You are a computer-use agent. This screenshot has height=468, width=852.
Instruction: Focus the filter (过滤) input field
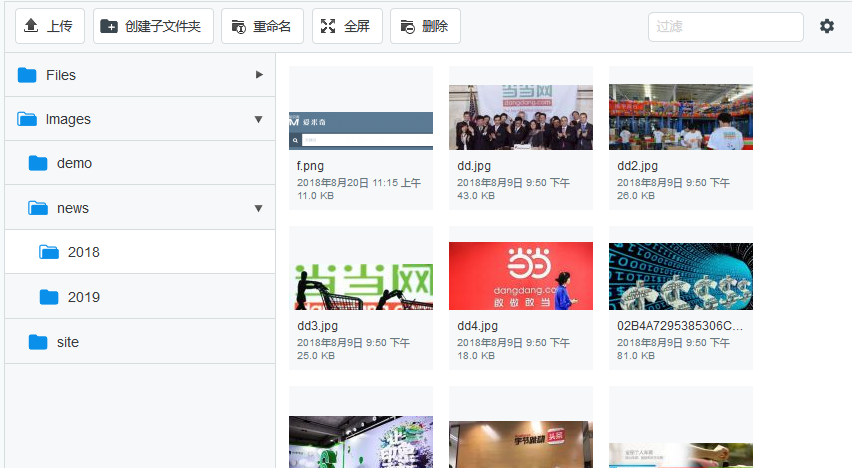725,27
